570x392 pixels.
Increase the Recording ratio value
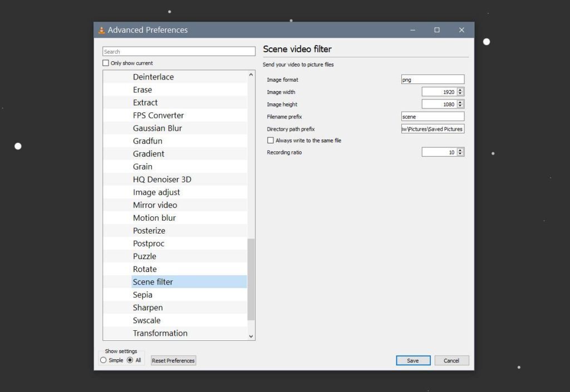point(461,150)
